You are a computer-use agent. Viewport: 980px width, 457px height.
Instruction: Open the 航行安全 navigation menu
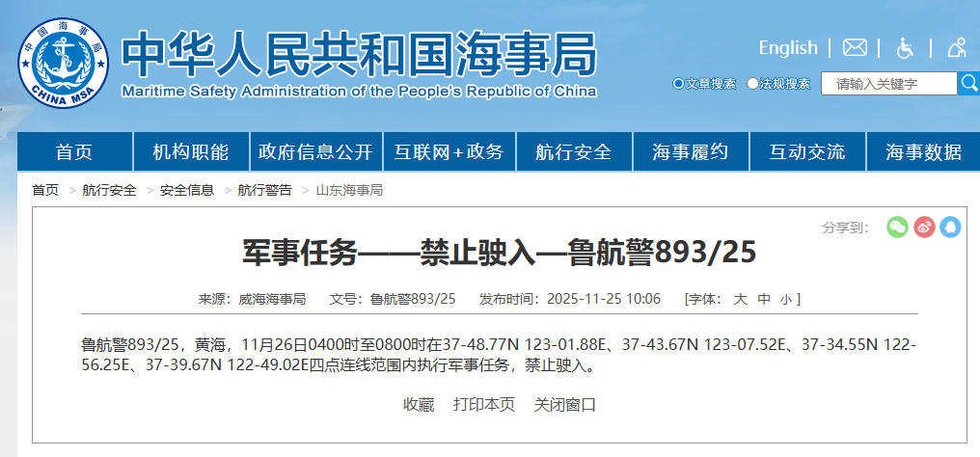coord(574,152)
